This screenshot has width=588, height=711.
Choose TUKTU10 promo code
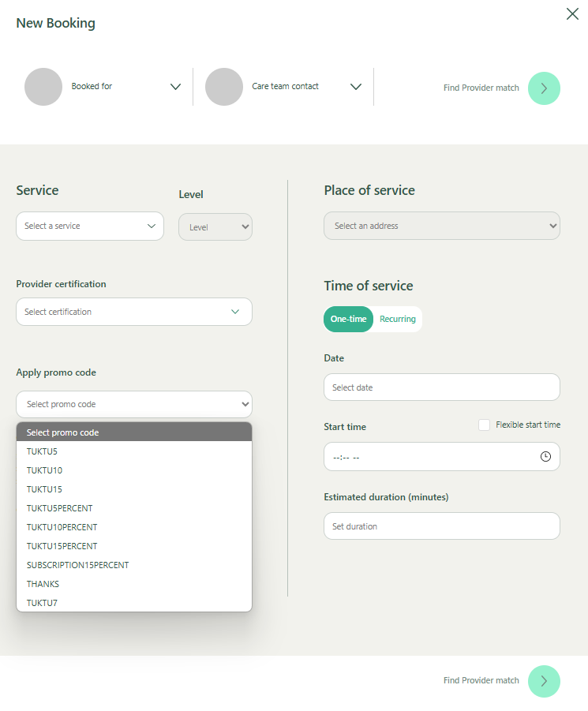click(x=44, y=470)
